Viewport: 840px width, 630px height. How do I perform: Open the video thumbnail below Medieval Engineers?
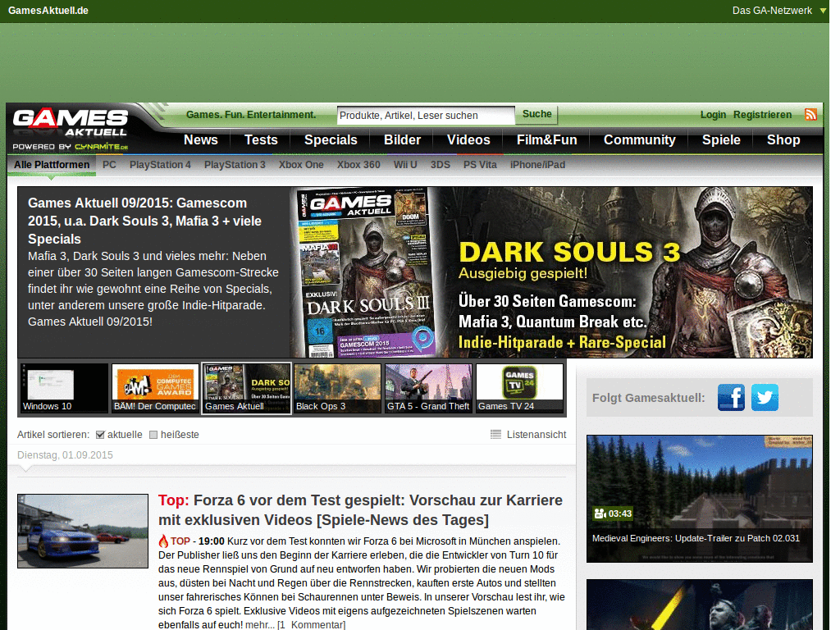pos(699,605)
